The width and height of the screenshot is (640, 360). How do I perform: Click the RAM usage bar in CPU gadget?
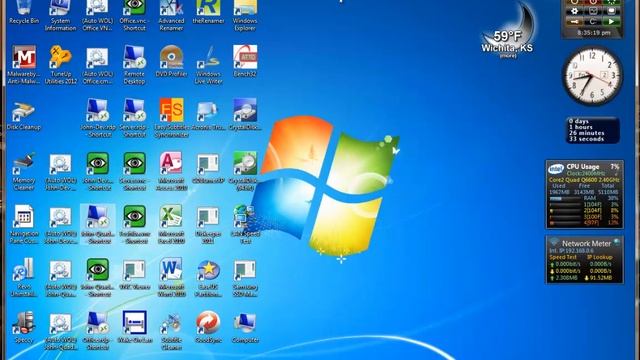tap(565, 198)
